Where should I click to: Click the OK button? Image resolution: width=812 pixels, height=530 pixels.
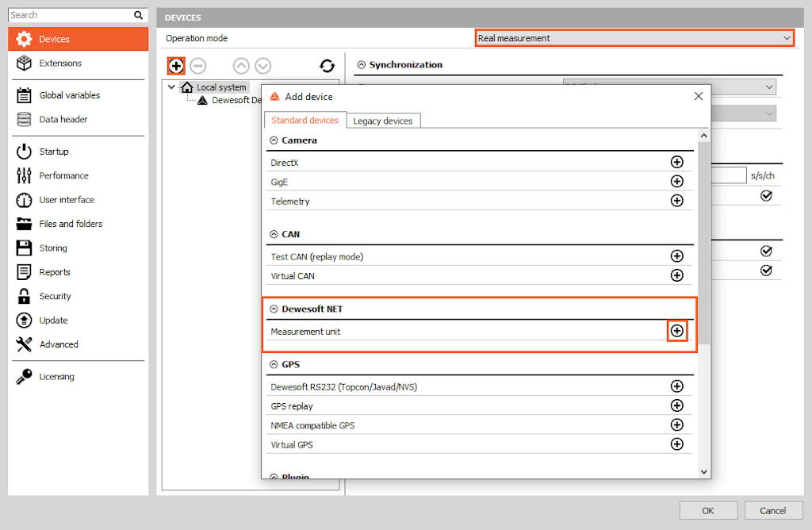[x=708, y=510]
